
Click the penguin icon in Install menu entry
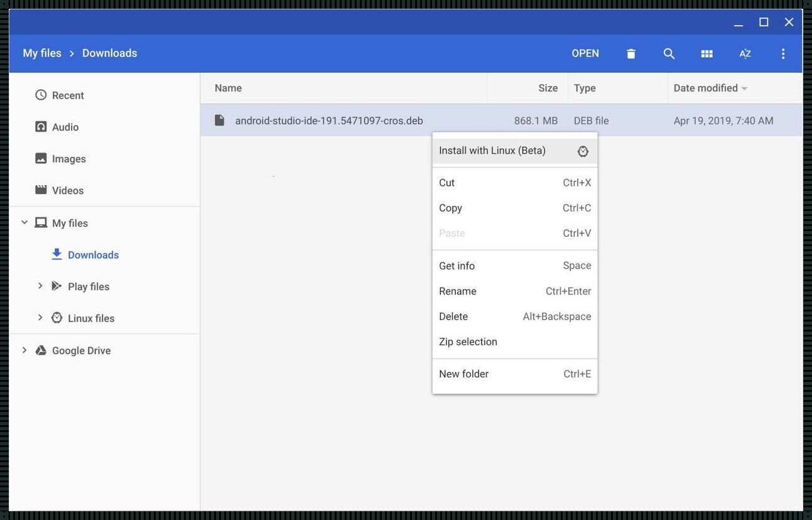[x=583, y=151]
